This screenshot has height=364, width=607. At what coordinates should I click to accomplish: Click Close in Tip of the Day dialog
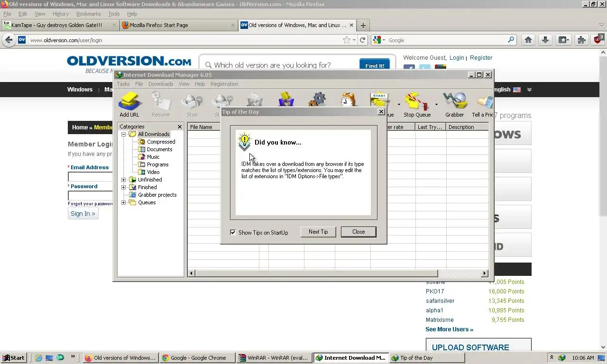[359, 232]
